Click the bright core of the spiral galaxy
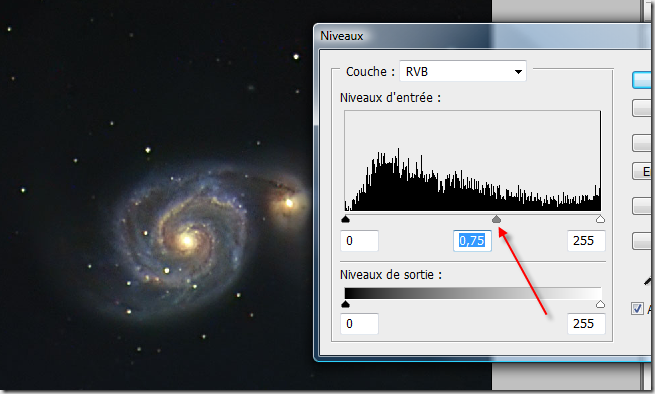This screenshot has height=394, width=655. pyautogui.click(x=186, y=241)
